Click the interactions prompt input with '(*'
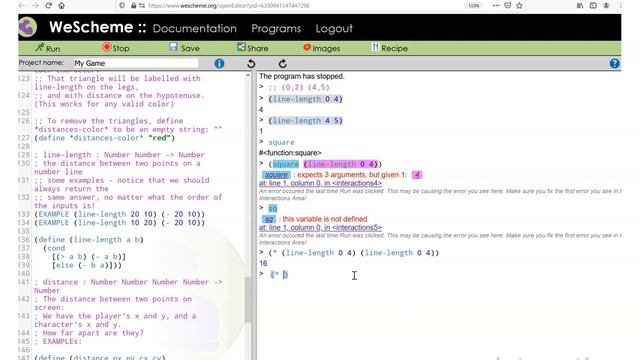Image resolution: width=640 pixels, height=360 pixels. click(279, 274)
